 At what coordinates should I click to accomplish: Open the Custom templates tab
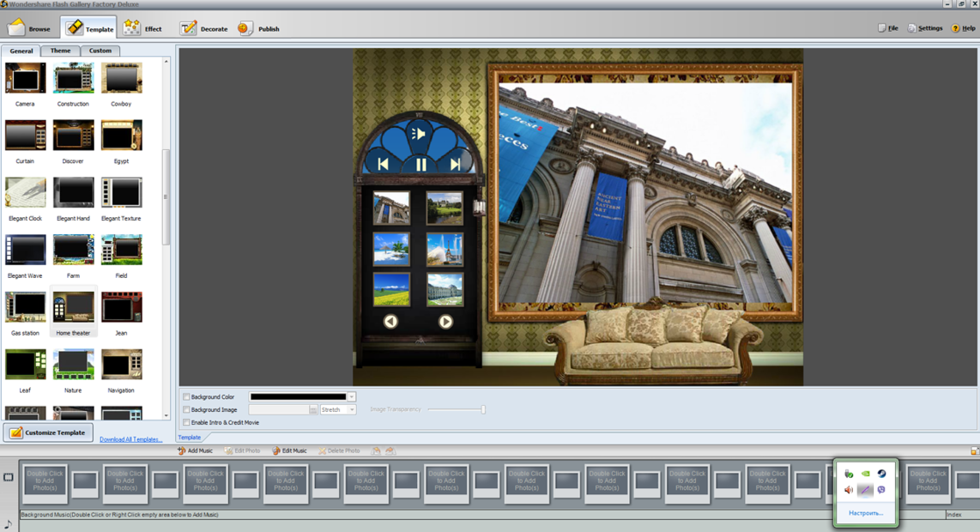coord(100,51)
